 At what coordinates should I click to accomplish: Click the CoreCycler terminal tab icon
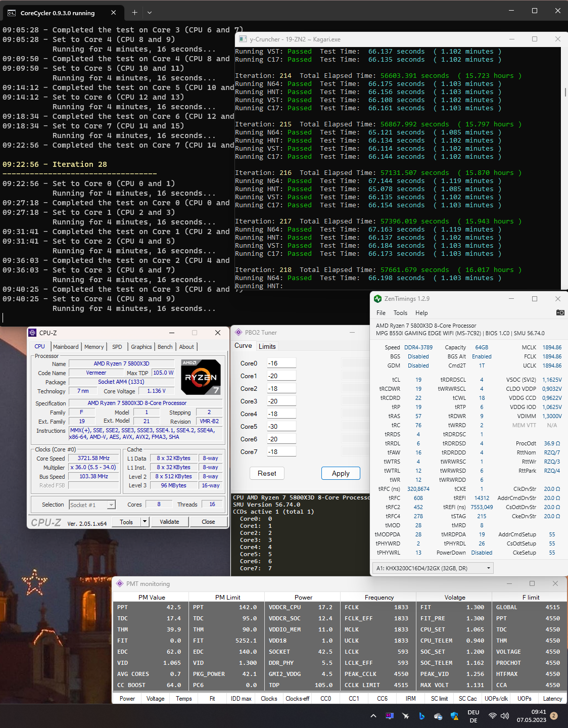12,13
